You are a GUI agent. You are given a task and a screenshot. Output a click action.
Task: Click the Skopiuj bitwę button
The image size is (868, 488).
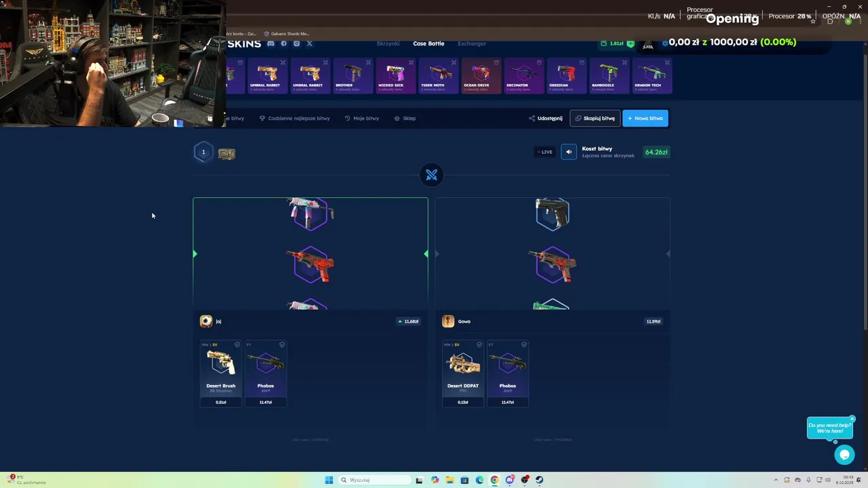(x=595, y=119)
